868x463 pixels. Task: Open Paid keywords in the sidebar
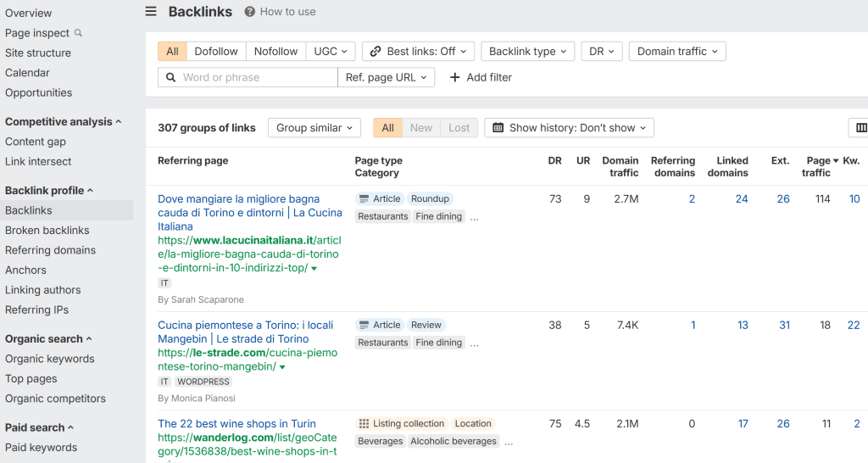(41, 448)
